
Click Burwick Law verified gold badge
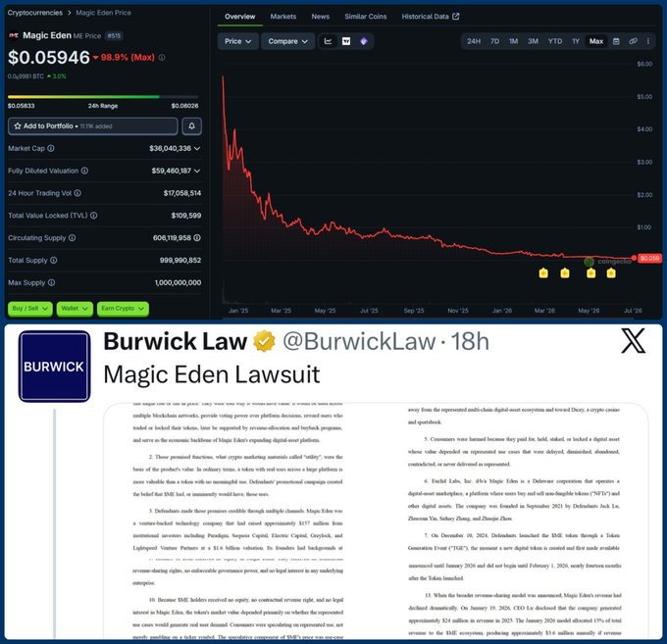click(x=264, y=341)
